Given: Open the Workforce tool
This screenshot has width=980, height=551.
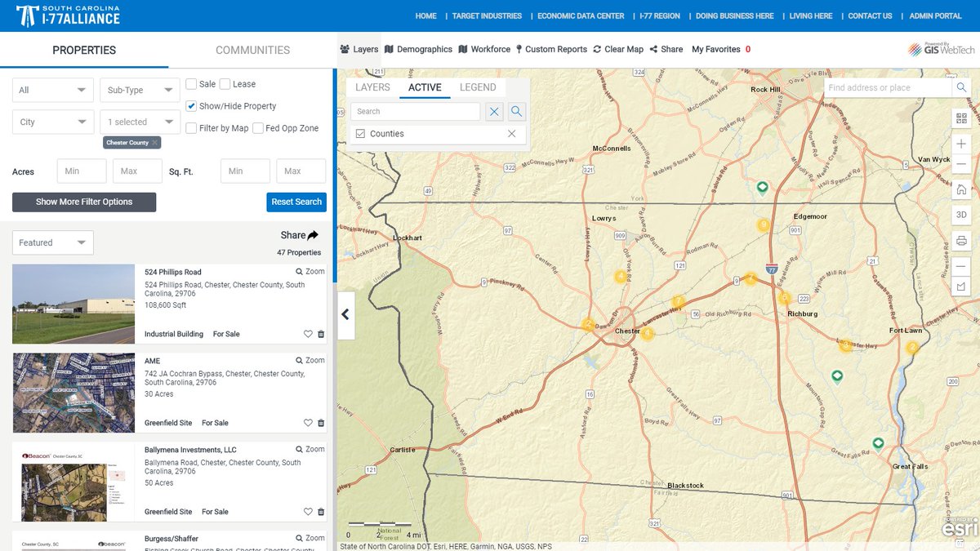Looking at the screenshot, I should 484,49.
